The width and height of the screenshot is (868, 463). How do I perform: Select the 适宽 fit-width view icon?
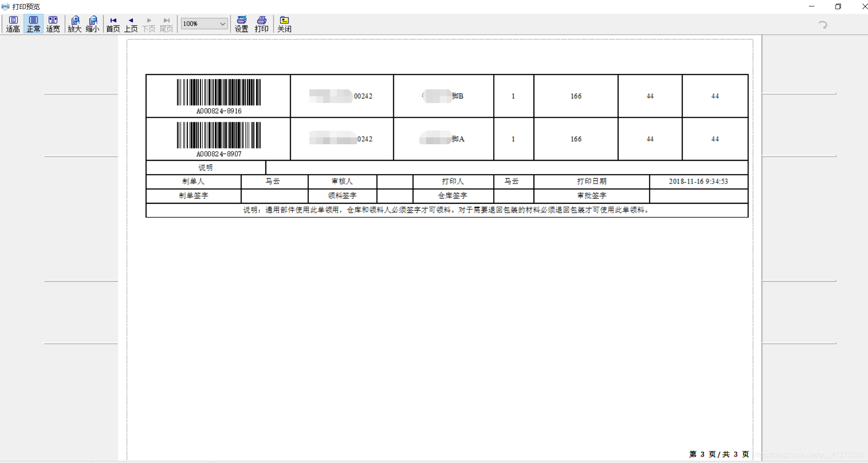53,24
